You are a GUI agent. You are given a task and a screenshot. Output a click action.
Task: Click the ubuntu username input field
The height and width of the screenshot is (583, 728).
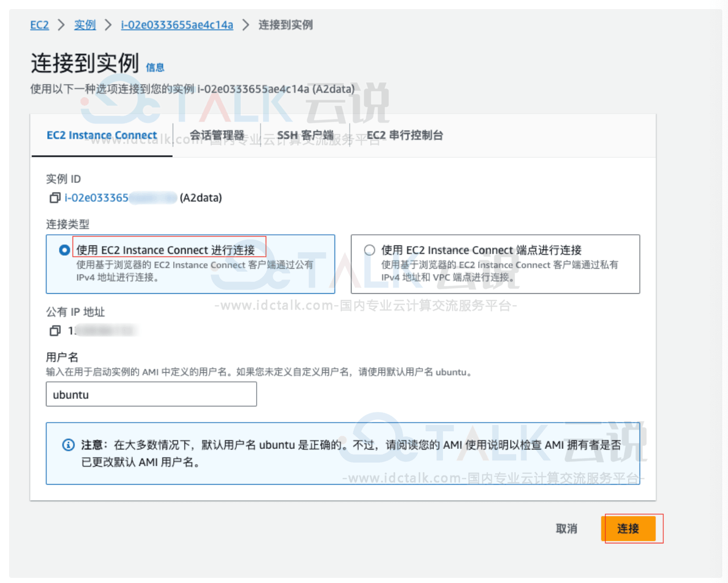point(151,394)
